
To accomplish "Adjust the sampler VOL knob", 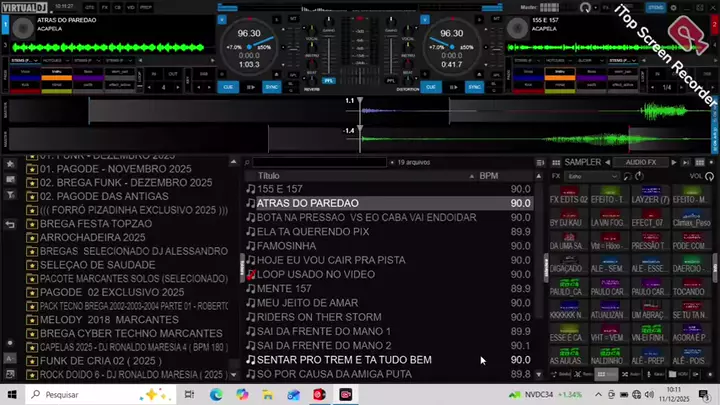I will [x=711, y=176].
